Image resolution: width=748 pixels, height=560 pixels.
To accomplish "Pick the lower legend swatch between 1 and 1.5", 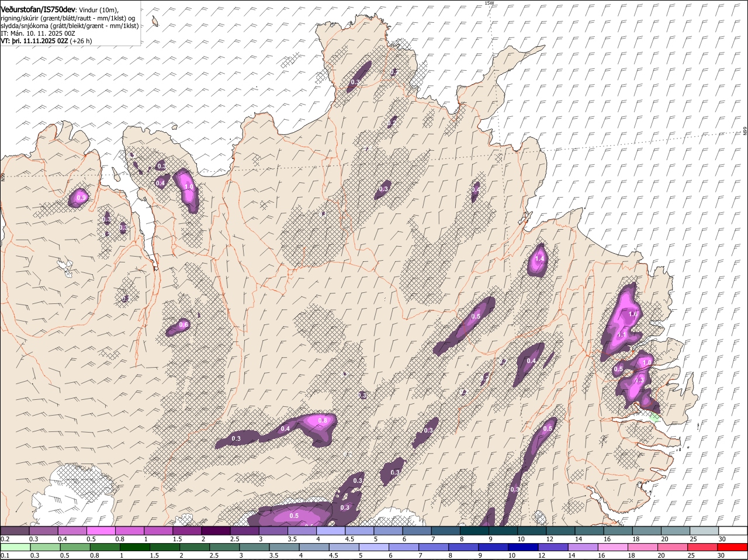I will (x=135, y=547).
